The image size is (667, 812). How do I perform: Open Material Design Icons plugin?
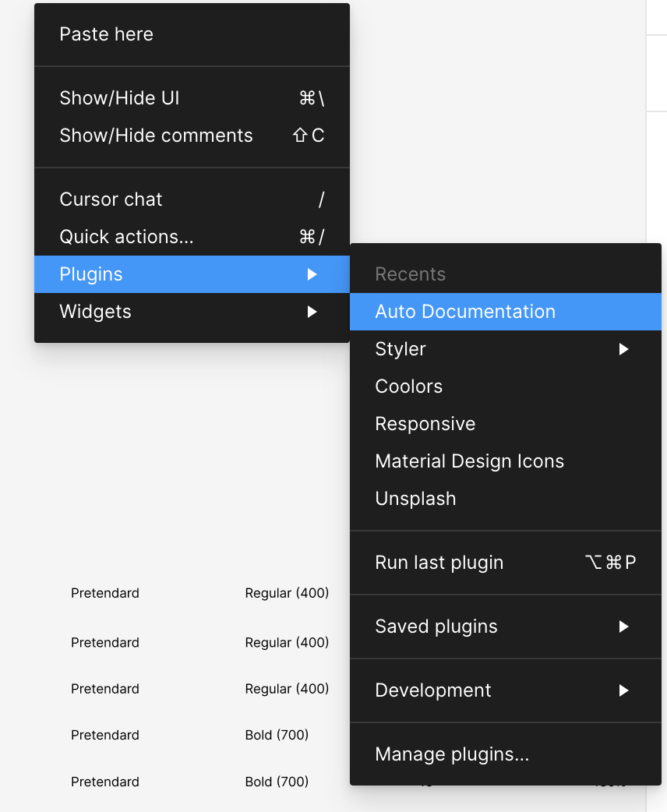(x=470, y=461)
